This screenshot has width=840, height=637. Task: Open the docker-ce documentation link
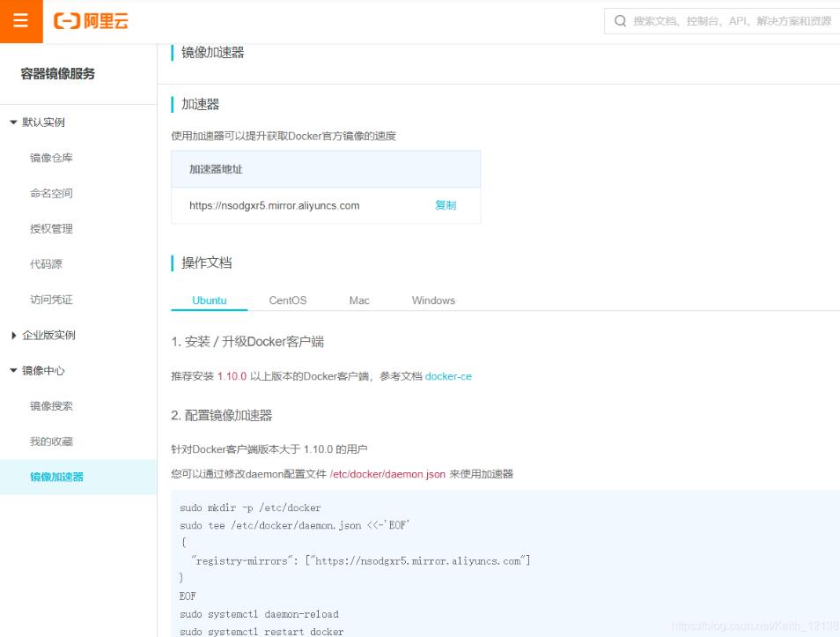pyautogui.click(x=448, y=376)
